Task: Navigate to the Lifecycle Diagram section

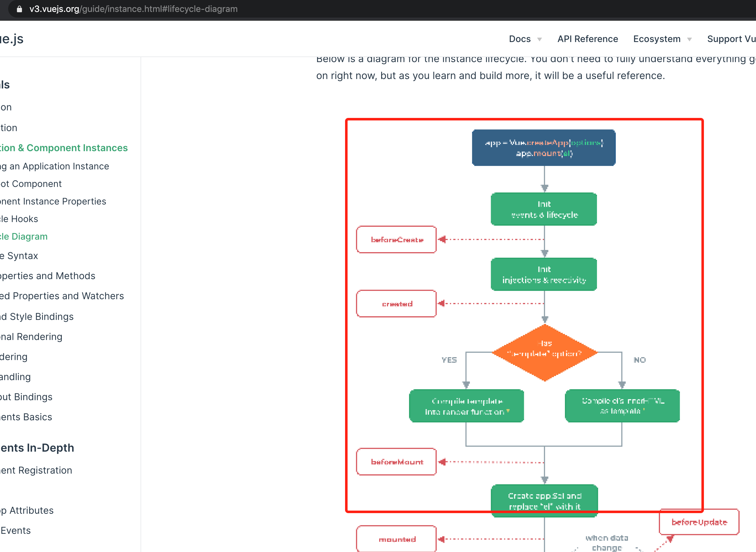Action: [24, 236]
